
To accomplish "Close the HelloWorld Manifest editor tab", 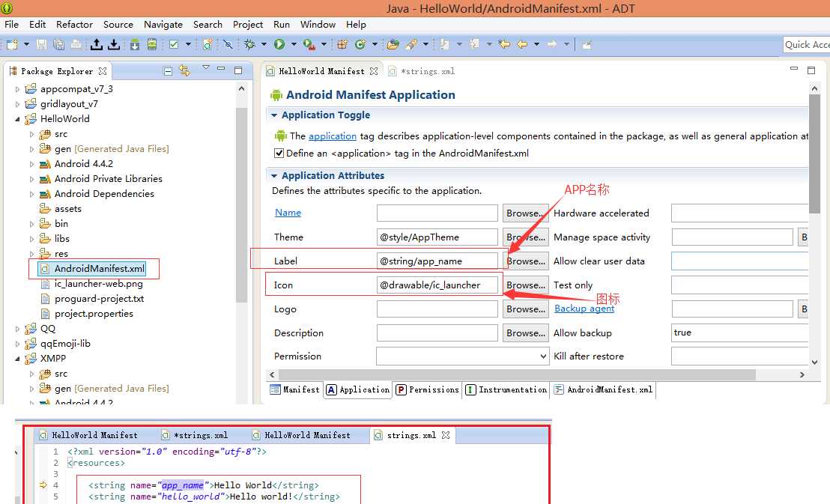I will [x=374, y=71].
